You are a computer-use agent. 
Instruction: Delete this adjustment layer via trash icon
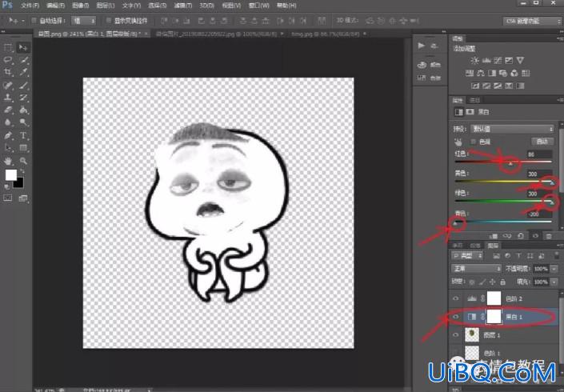(x=549, y=236)
